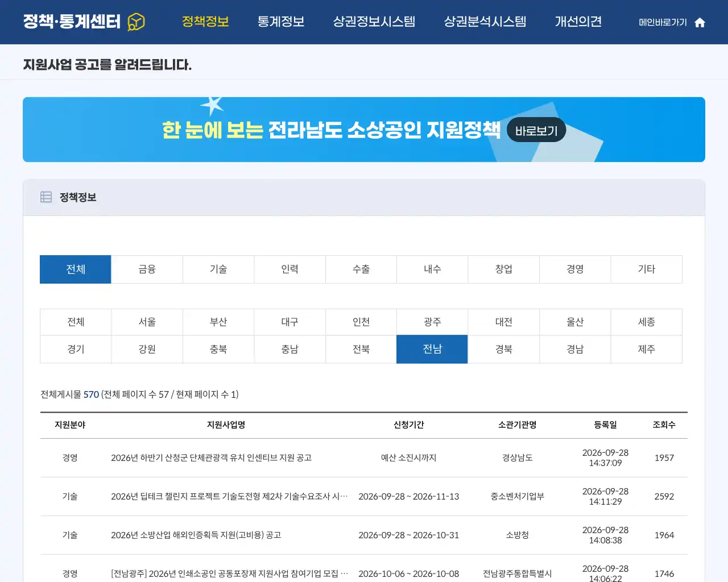Screen dimensions: 728x582
Task: Filter by region 강원
Action: pyautogui.click(x=147, y=350)
